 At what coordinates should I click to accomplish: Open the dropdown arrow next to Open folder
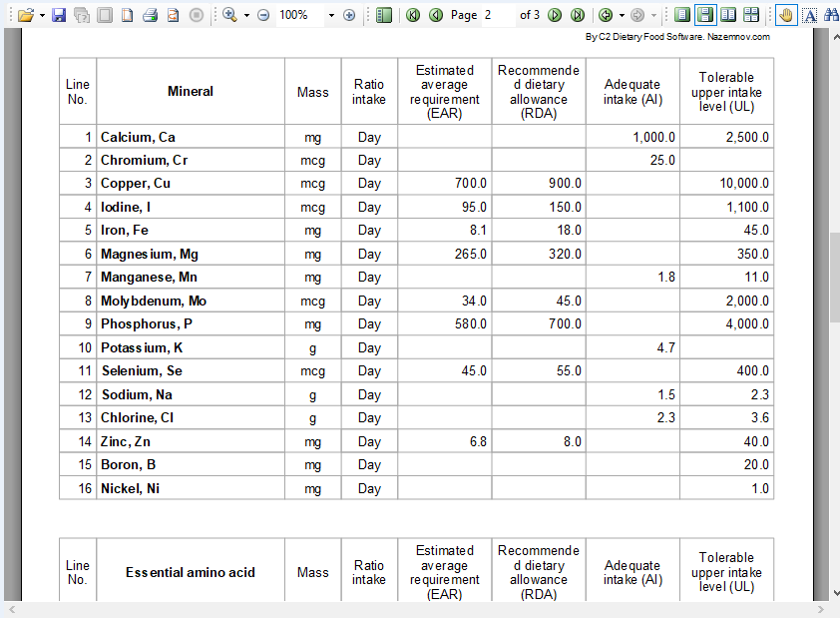[42, 16]
